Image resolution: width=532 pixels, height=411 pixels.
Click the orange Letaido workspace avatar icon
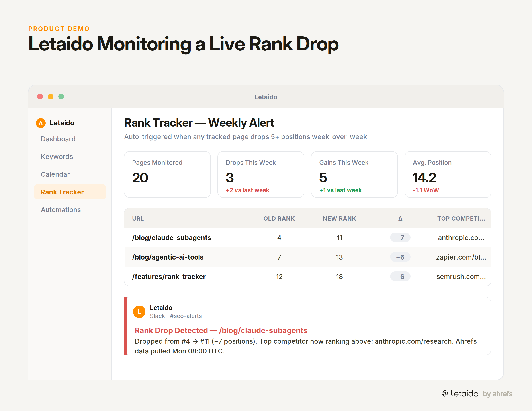41,123
